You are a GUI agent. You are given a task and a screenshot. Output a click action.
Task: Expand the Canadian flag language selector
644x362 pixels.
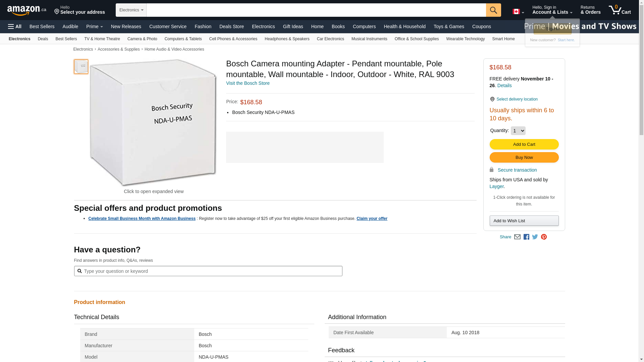[518, 12]
